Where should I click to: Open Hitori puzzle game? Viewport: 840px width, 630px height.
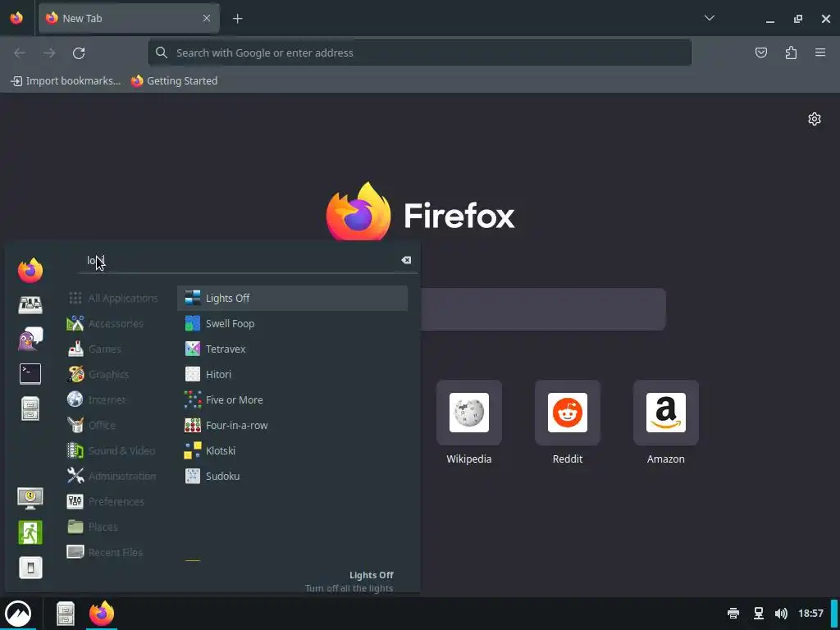(293, 374)
